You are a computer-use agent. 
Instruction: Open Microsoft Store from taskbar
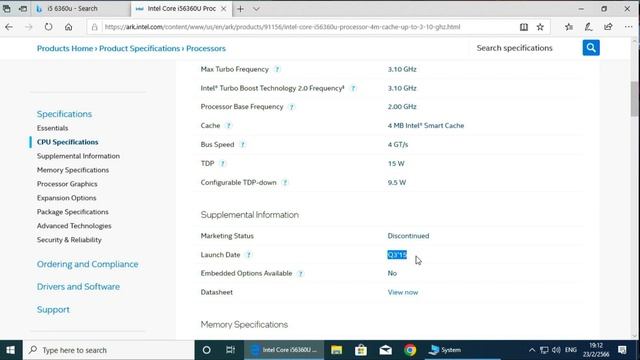[x=361, y=350]
